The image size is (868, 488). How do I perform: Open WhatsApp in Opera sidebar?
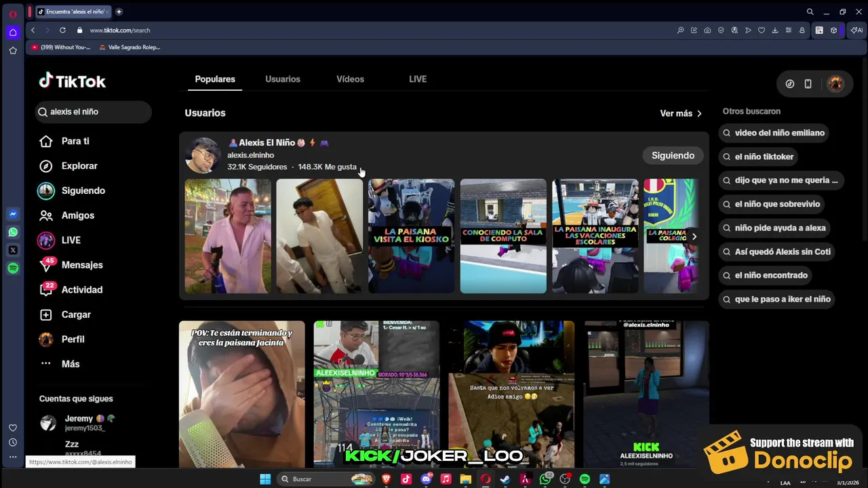(x=13, y=232)
